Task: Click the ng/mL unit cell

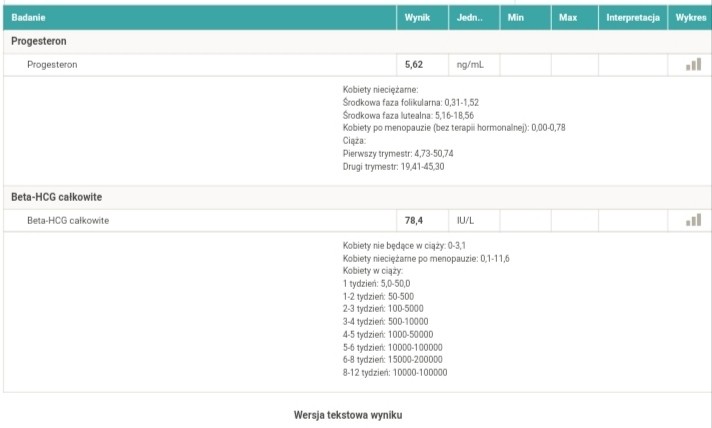Action: coord(469,65)
